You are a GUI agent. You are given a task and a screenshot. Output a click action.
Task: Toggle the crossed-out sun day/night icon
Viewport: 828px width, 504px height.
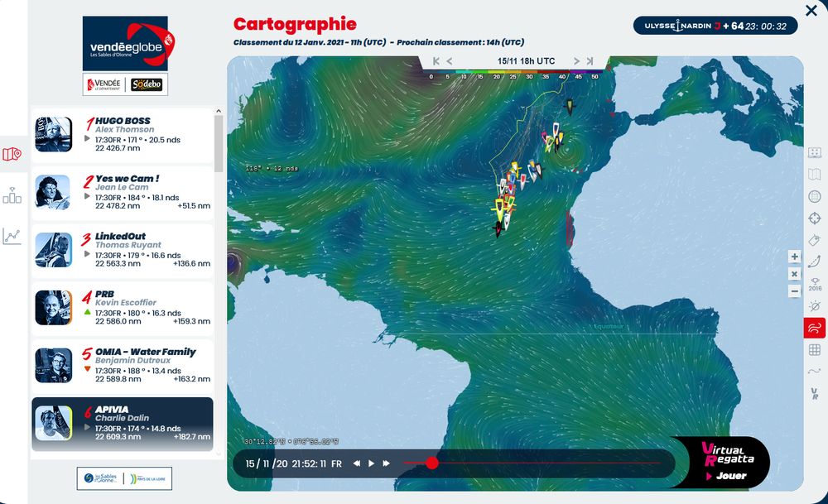815,306
